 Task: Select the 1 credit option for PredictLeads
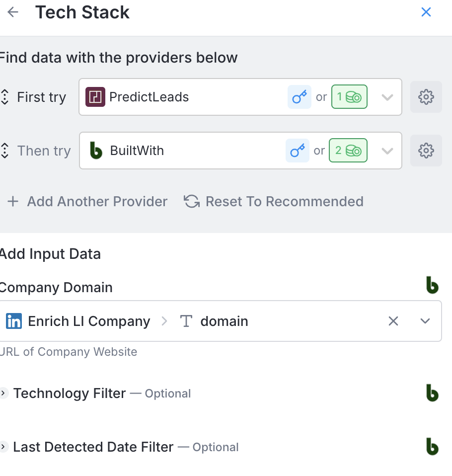click(349, 97)
